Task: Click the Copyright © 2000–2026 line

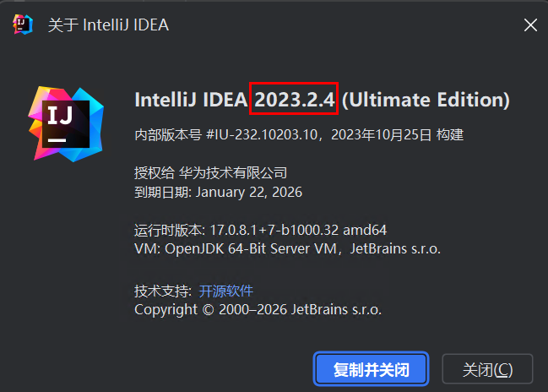Action: click(x=258, y=309)
